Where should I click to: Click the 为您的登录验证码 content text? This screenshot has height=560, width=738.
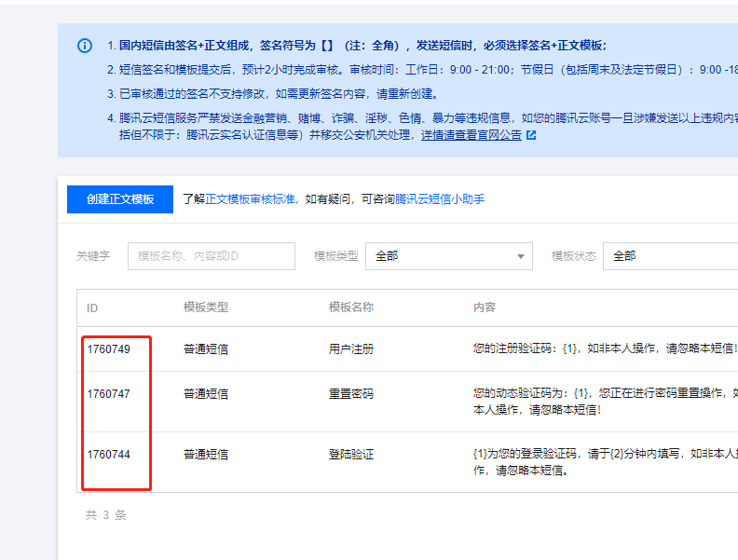click(x=606, y=461)
